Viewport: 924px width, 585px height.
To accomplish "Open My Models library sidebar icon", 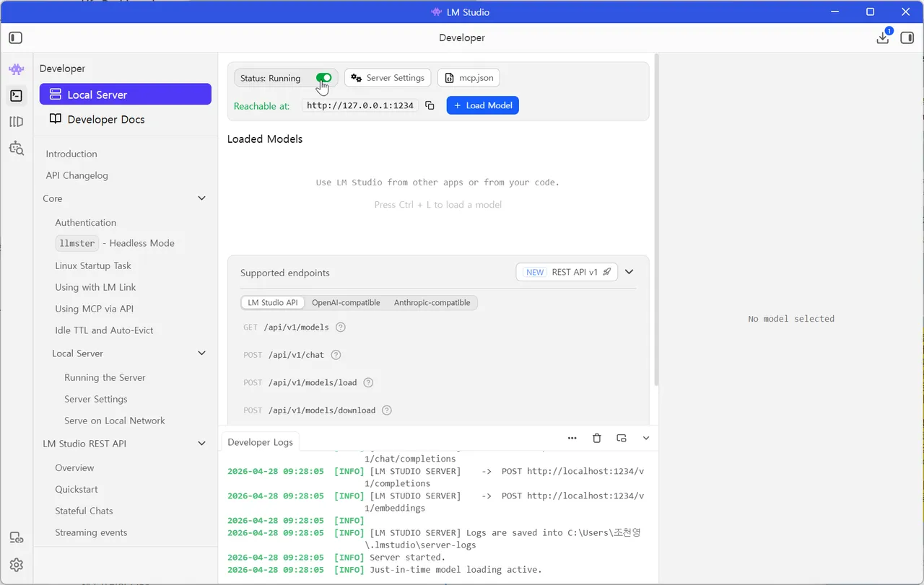I will (x=16, y=122).
